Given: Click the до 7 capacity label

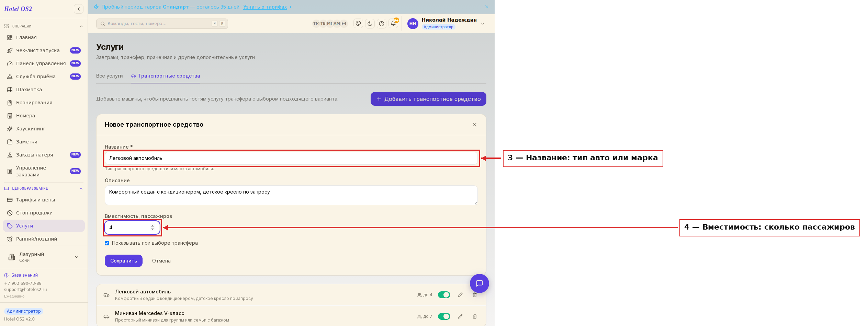Looking at the screenshot, I should pos(425,316).
